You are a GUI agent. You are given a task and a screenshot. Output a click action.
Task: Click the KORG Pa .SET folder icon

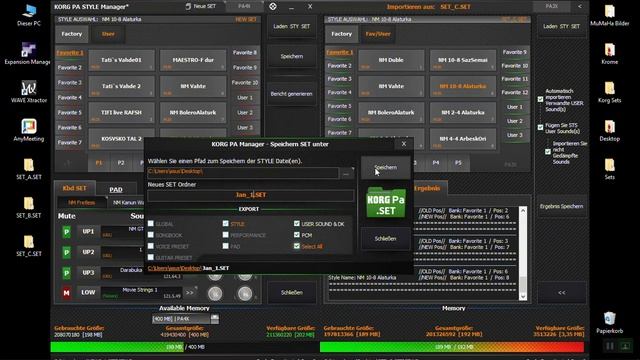[386, 202]
